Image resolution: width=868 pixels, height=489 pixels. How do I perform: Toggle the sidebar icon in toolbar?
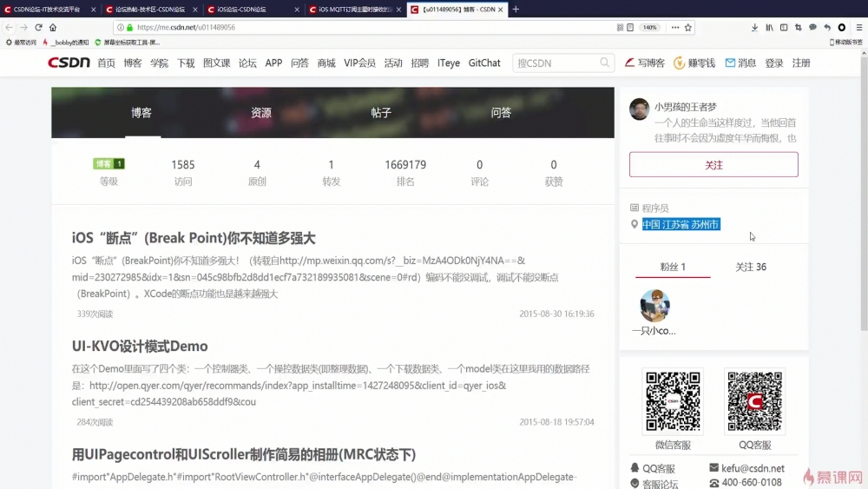[784, 27]
